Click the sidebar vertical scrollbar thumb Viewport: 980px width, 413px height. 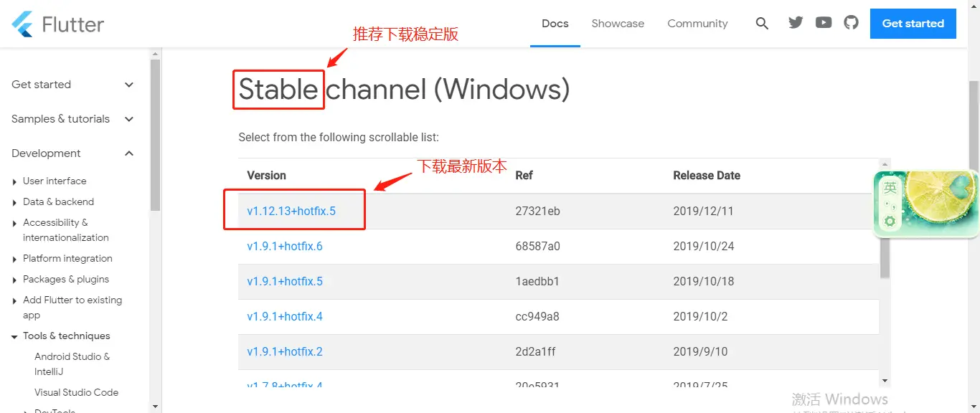tap(155, 135)
